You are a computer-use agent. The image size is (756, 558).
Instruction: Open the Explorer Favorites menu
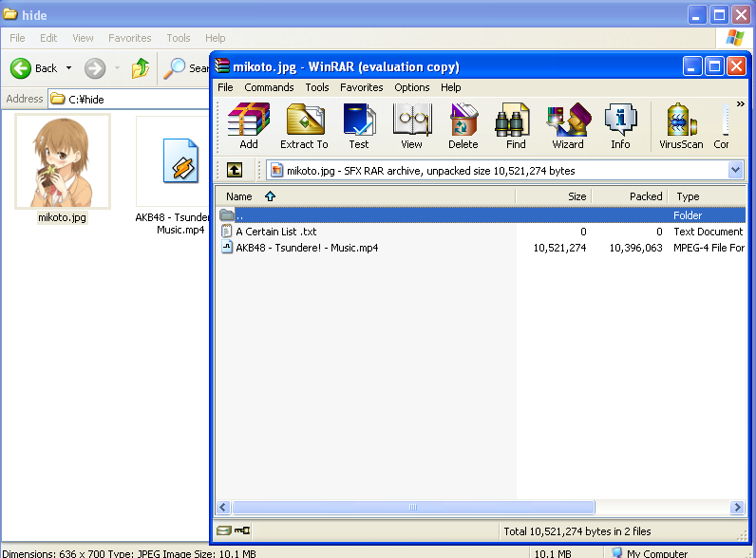pos(130,38)
